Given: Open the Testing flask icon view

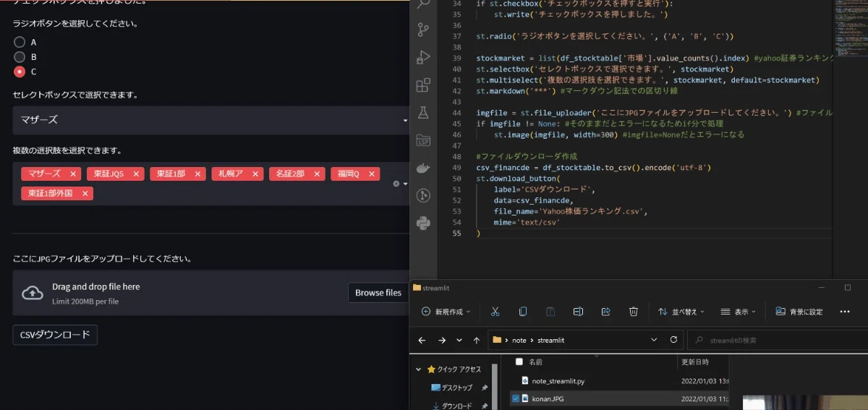Looking at the screenshot, I should 423,113.
